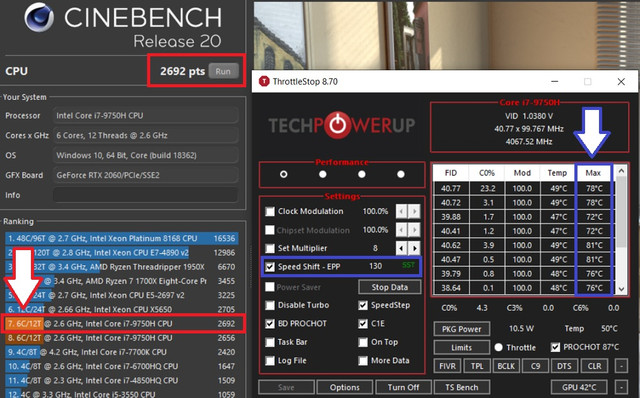
Task: Select ranking row Intel Xeon Platinum 8168 CPU
Action: tap(122, 238)
